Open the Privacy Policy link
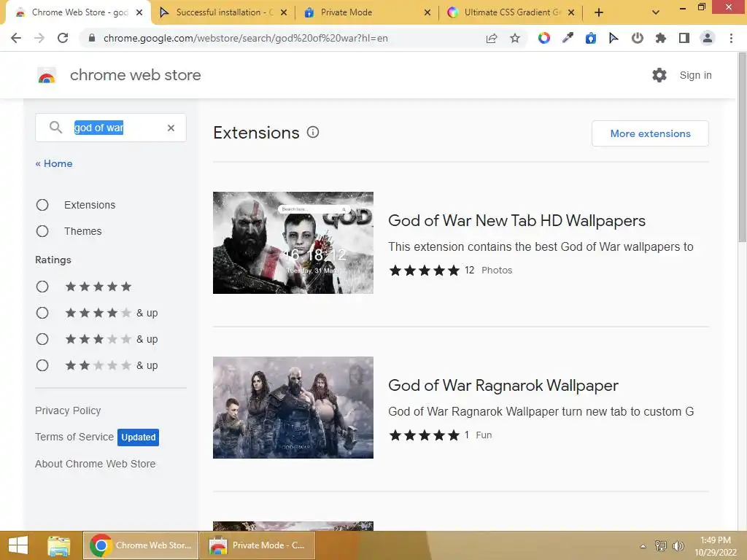This screenshot has height=560, width=747. click(x=68, y=411)
